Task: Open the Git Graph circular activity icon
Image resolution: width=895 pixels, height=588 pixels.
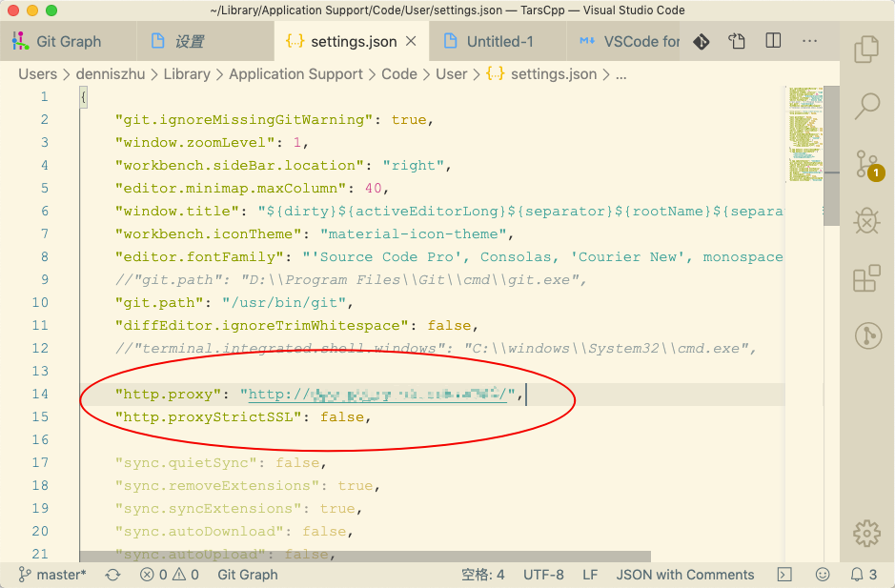Action: 868,335
